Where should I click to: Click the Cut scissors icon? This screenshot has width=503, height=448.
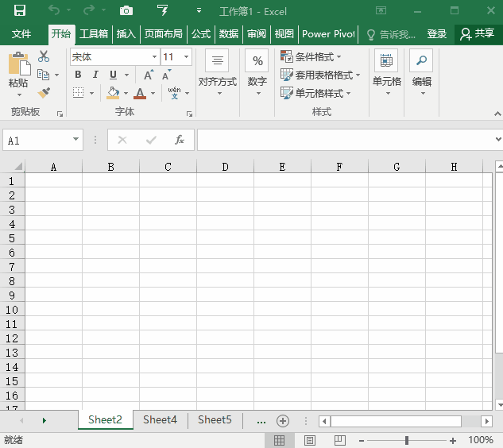[44, 57]
